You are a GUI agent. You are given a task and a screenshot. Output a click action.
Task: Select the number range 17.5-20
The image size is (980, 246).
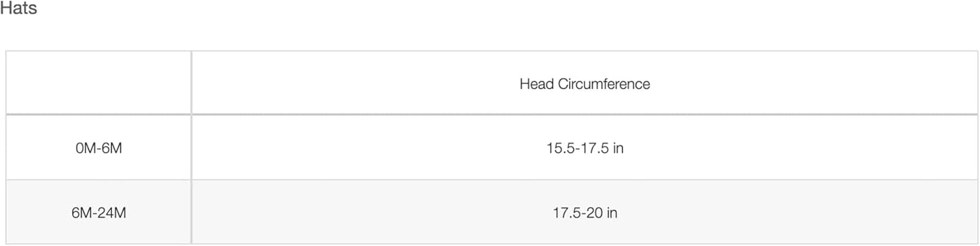click(x=577, y=213)
